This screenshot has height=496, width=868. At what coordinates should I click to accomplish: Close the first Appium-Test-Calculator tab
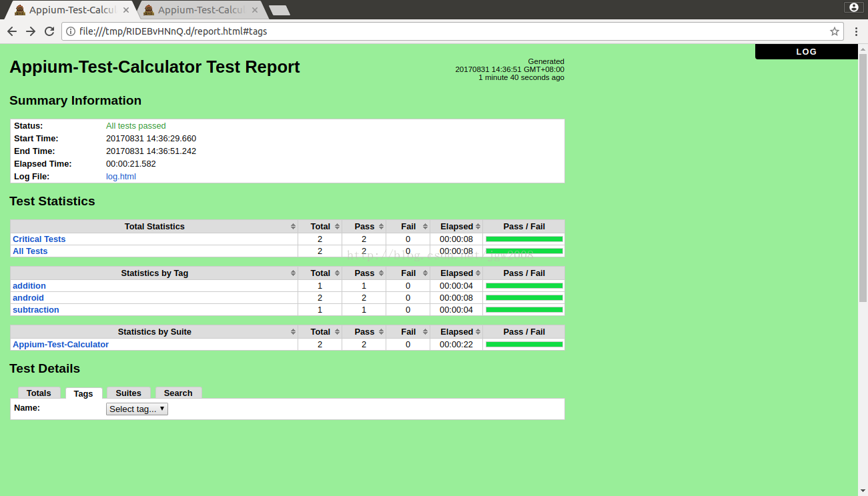click(x=126, y=10)
